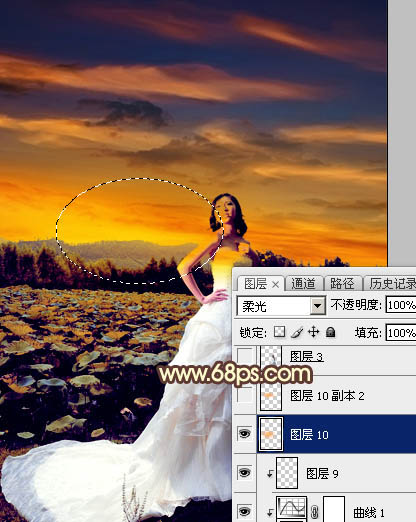Open the 柔光 blend mode dropdown
Image resolution: width=416 pixels, height=522 pixels.
coord(318,306)
